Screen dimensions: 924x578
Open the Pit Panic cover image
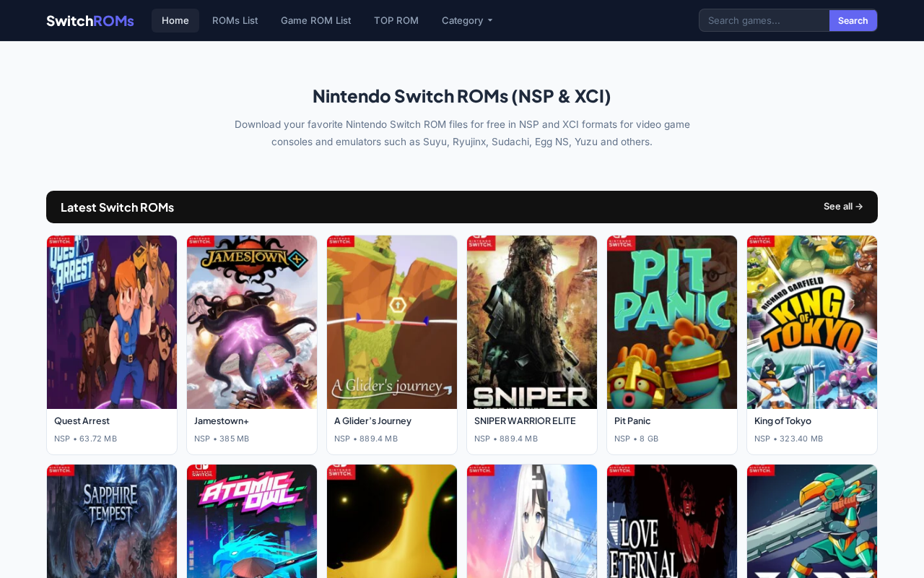coord(672,322)
